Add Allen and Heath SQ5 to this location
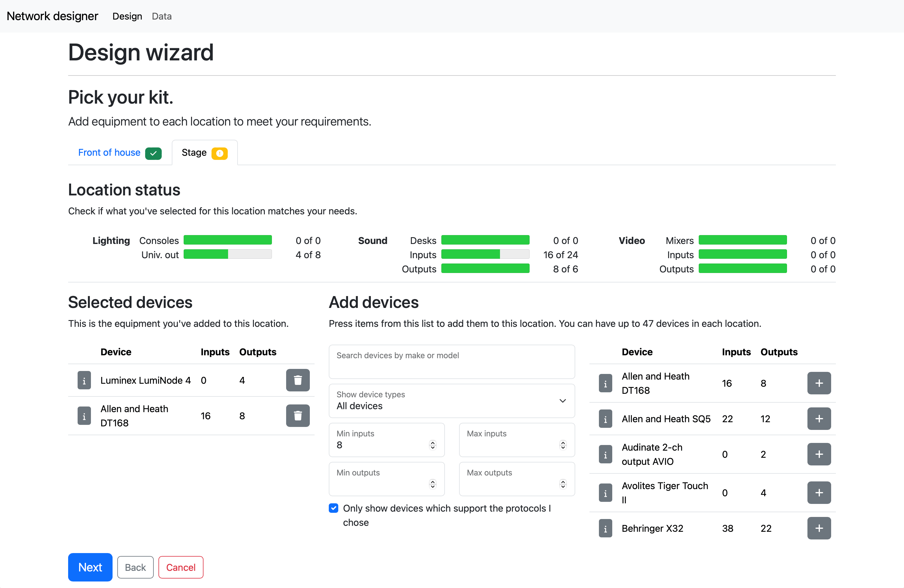This screenshot has height=588, width=904. [819, 419]
